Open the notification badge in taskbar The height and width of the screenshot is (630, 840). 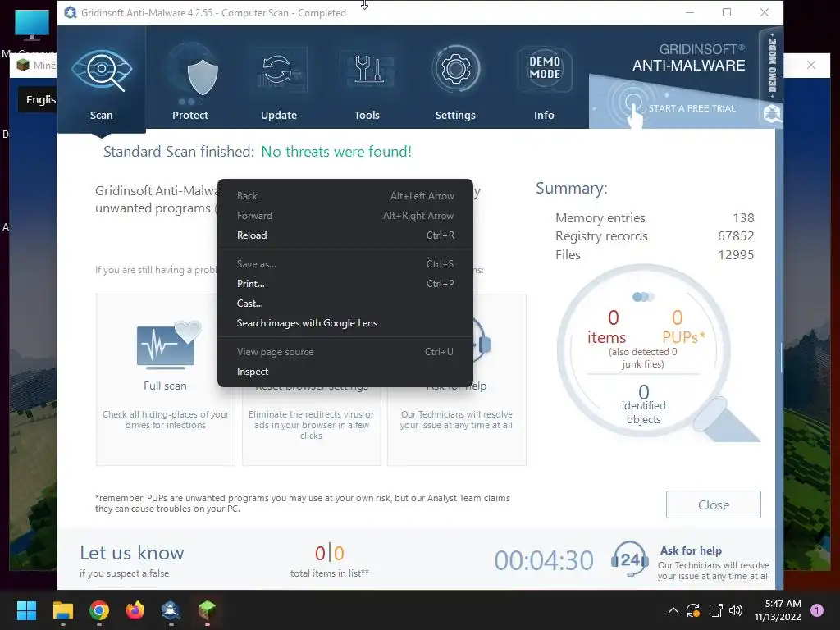817,610
